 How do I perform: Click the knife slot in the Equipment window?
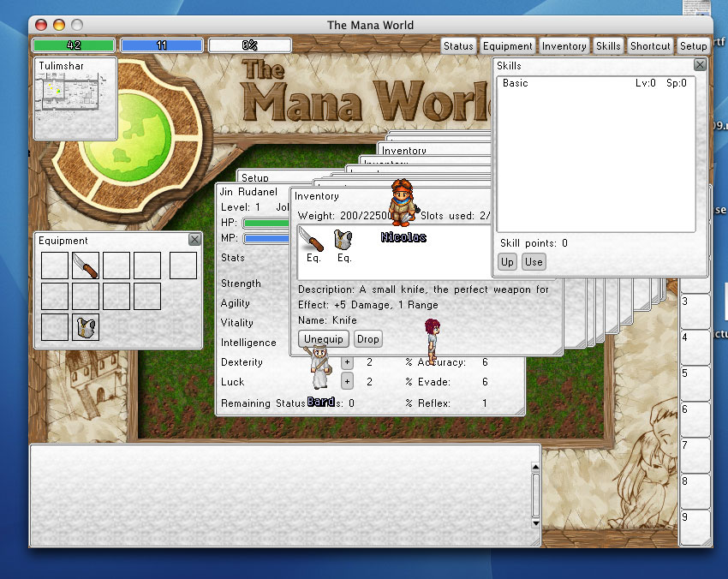point(86,266)
